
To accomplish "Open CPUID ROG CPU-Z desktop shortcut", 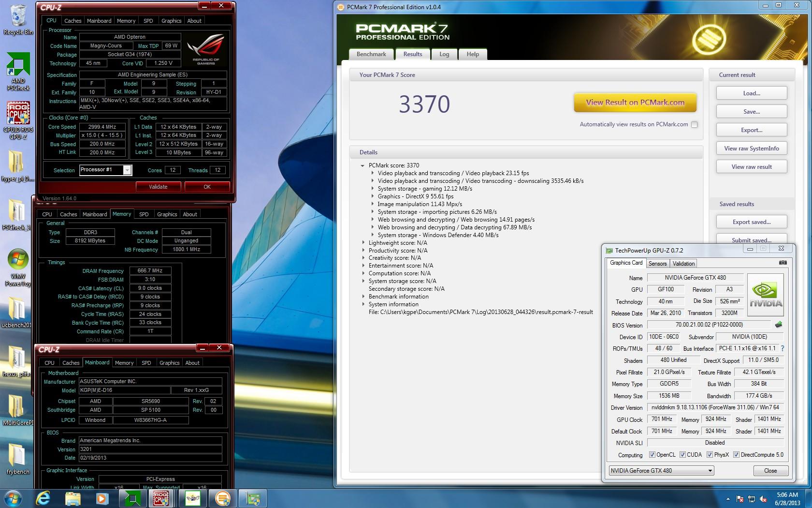I will 18,120.
